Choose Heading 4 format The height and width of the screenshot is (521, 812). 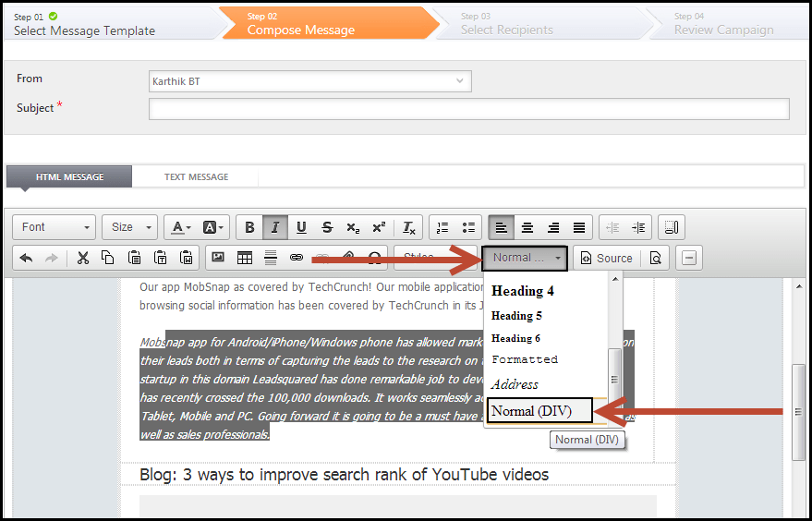(546, 291)
